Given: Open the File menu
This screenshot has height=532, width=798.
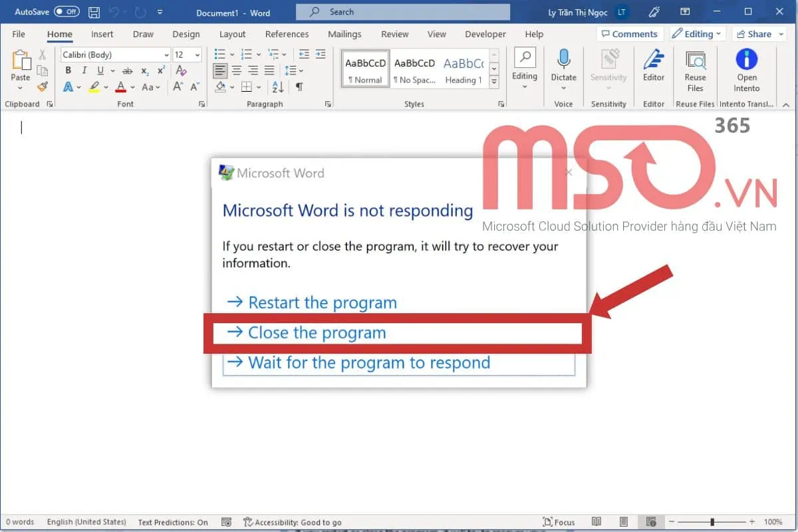Looking at the screenshot, I should tap(19, 34).
